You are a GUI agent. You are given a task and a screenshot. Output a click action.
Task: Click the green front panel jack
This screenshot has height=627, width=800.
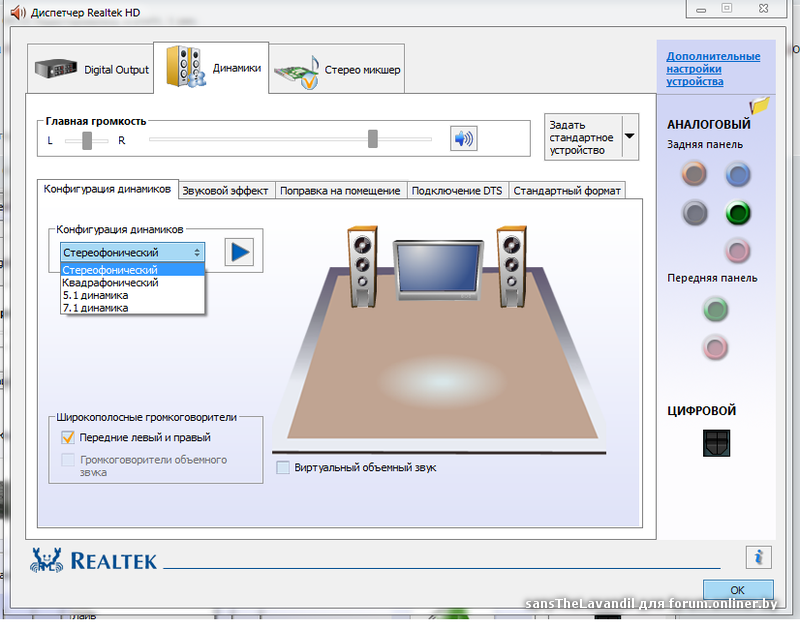[x=715, y=309]
